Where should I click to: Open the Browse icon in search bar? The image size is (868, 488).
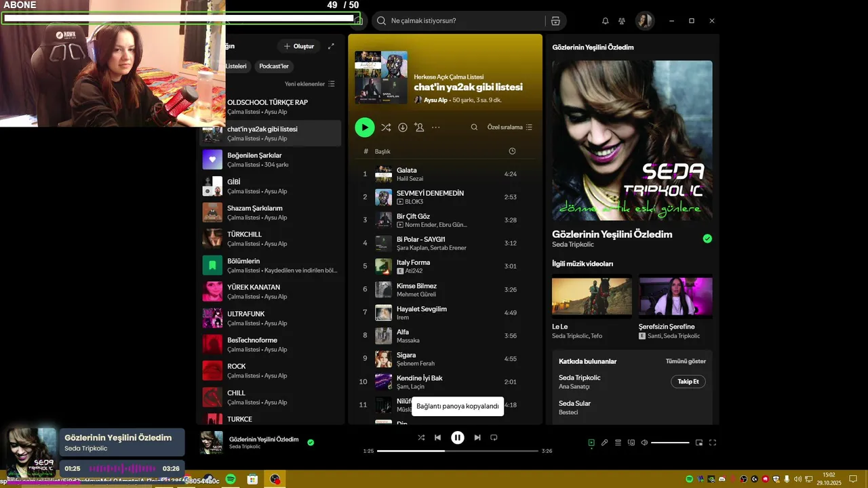(x=555, y=21)
